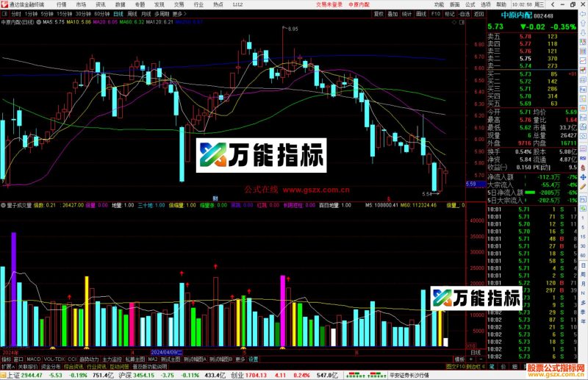Viewport: 588px width, 380px height.
Task: Click the 平安证券长沙行情 server label
Action: pos(409,376)
